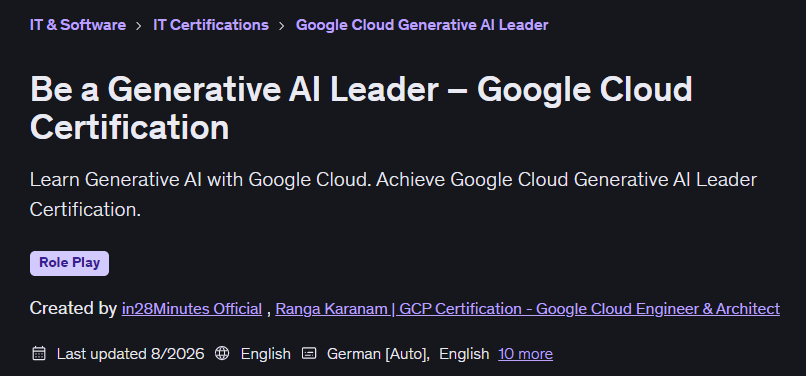Click the 'Created by' label

74,309
